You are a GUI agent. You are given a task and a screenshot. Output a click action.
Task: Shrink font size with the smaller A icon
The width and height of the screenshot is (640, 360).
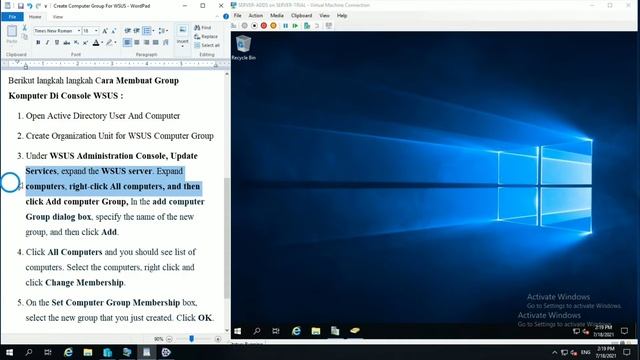(x=114, y=31)
